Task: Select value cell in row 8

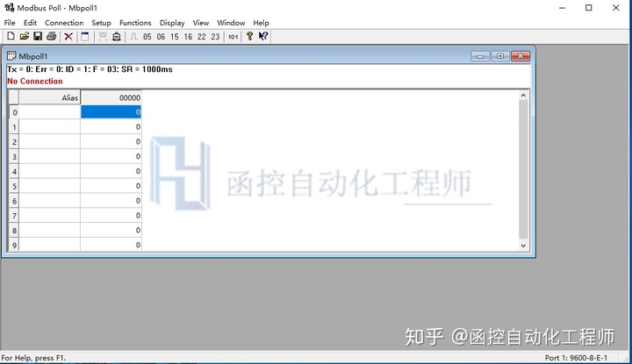Action: [x=111, y=230]
